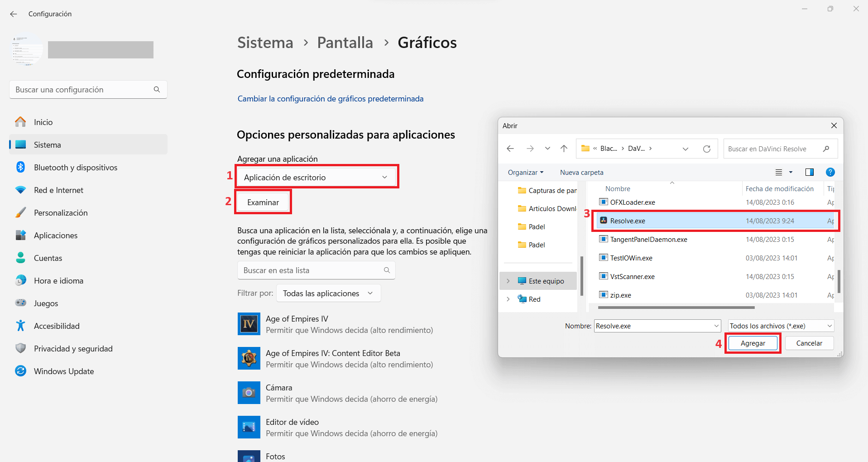Open the Organizar menu
The width and height of the screenshot is (868, 462).
tap(525, 172)
